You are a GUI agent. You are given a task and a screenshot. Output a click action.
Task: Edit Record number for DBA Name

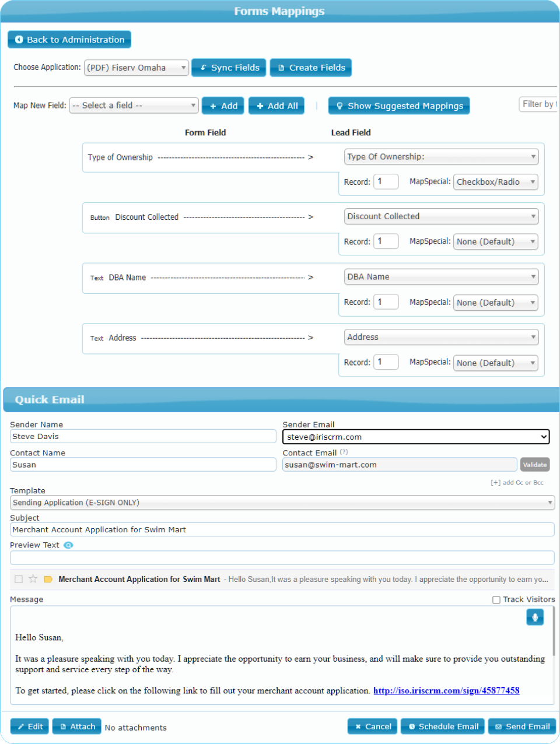386,302
